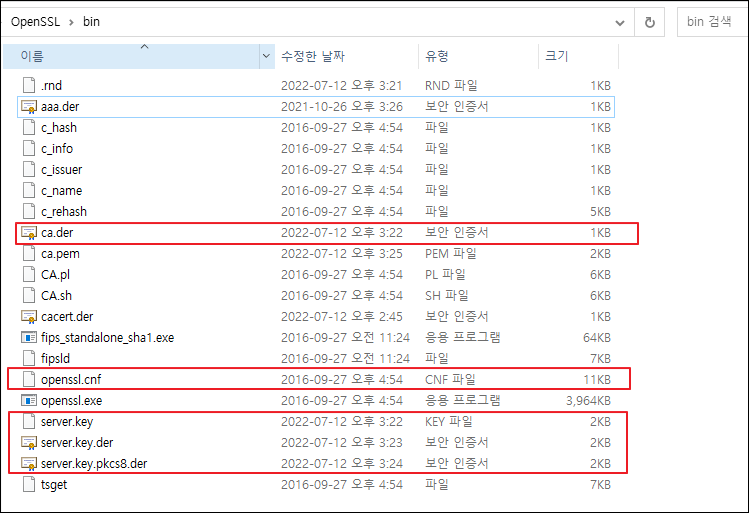The image size is (749, 513).
Task: Click the CNF 파일 type cell
Action: (450, 380)
